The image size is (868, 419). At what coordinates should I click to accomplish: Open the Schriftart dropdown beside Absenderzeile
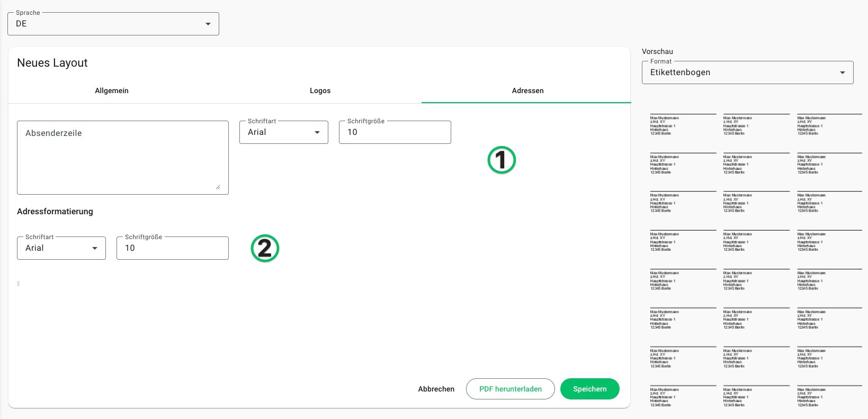coord(284,132)
